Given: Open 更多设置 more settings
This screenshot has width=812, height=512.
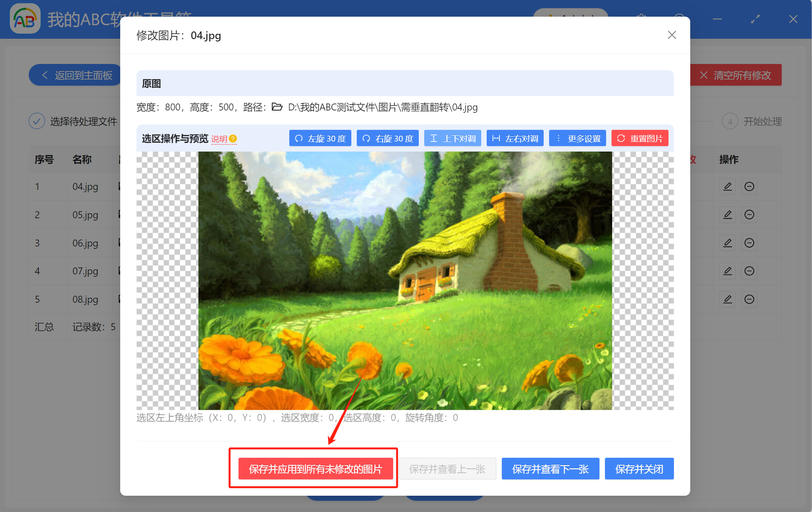Looking at the screenshot, I should tap(577, 138).
